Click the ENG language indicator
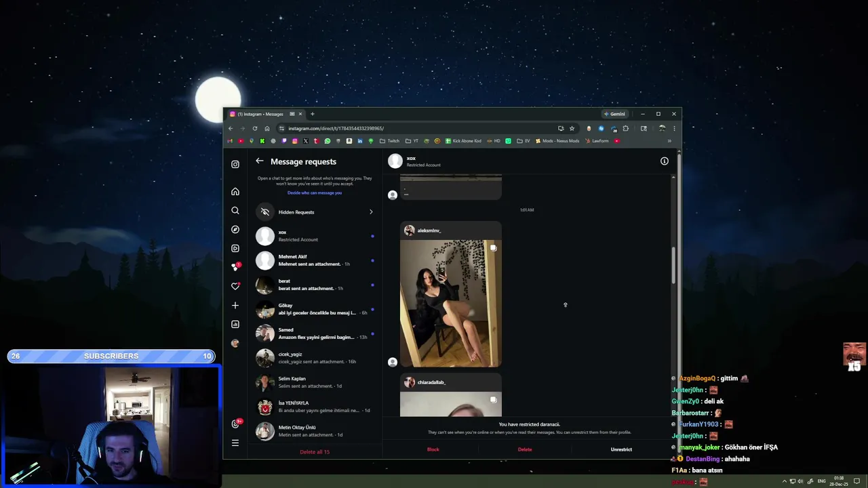This screenshot has height=488, width=868. (822, 481)
